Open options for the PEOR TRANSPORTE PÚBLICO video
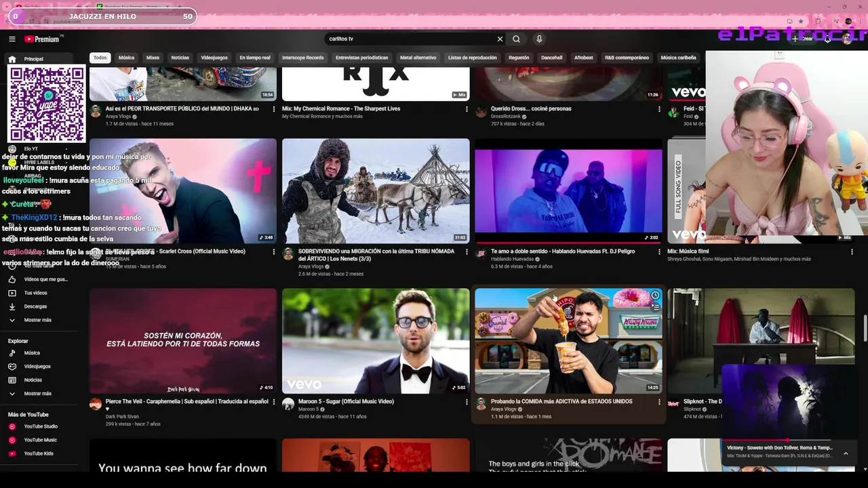This screenshot has height=488, width=868. point(274,109)
